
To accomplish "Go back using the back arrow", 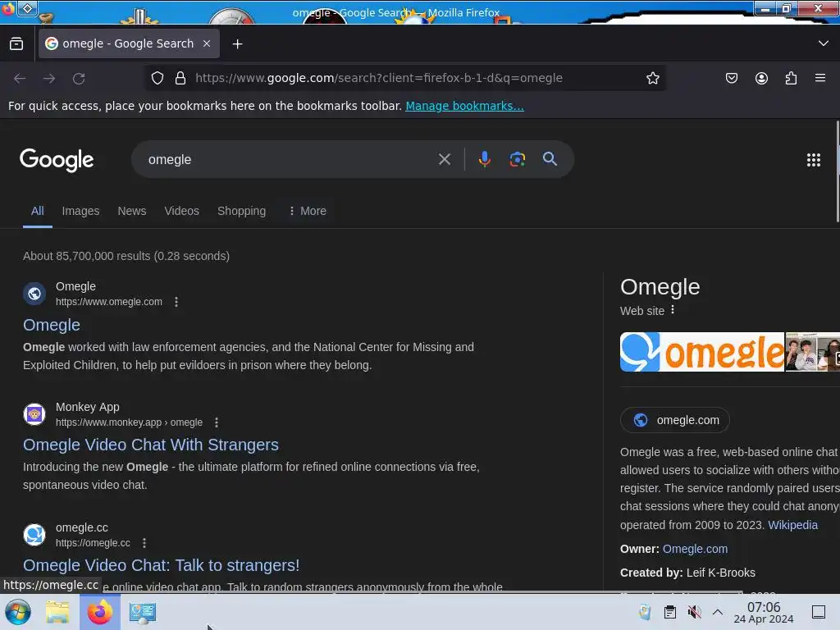I will click(20, 79).
